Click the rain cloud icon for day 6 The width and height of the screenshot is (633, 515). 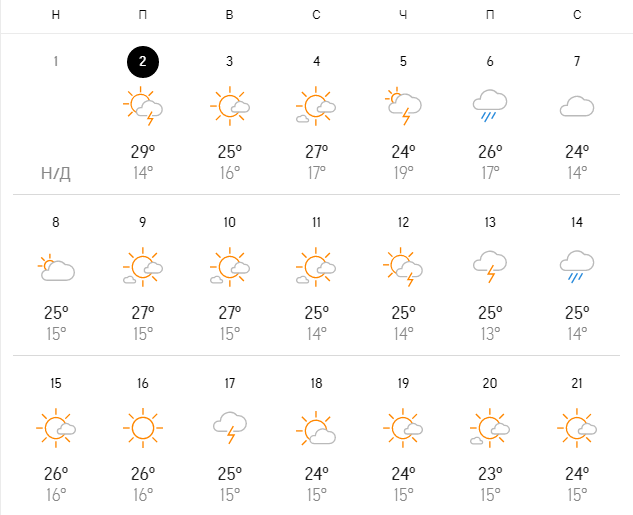pyautogui.click(x=490, y=105)
